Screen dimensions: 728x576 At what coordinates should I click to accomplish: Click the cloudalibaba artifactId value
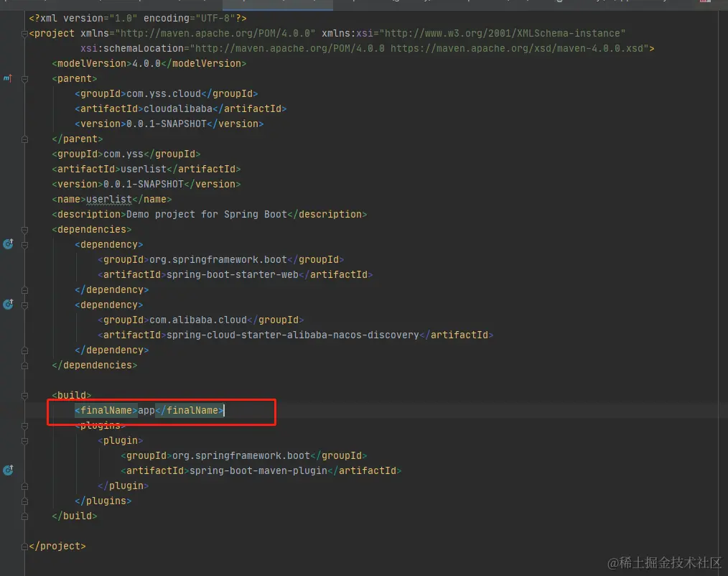point(178,108)
